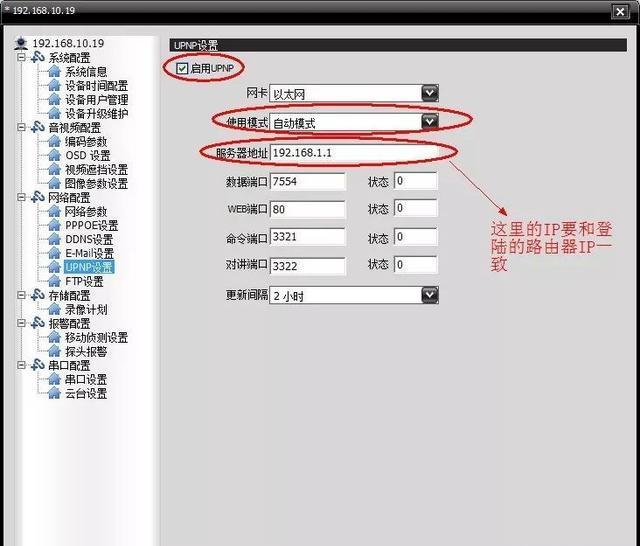The image size is (640, 546).
Task: Open the 更新间隔 dropdown showing 2 小时
Action: click(x=430, y=295)
